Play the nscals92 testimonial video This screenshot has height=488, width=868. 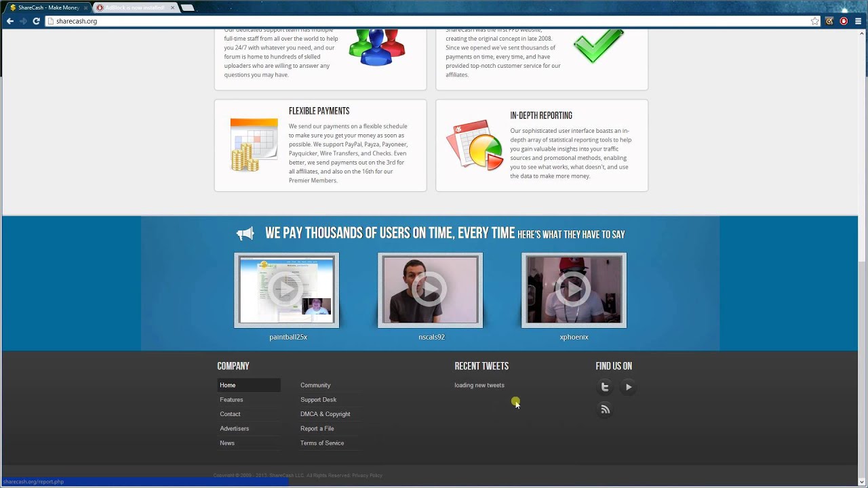[430, 290]
